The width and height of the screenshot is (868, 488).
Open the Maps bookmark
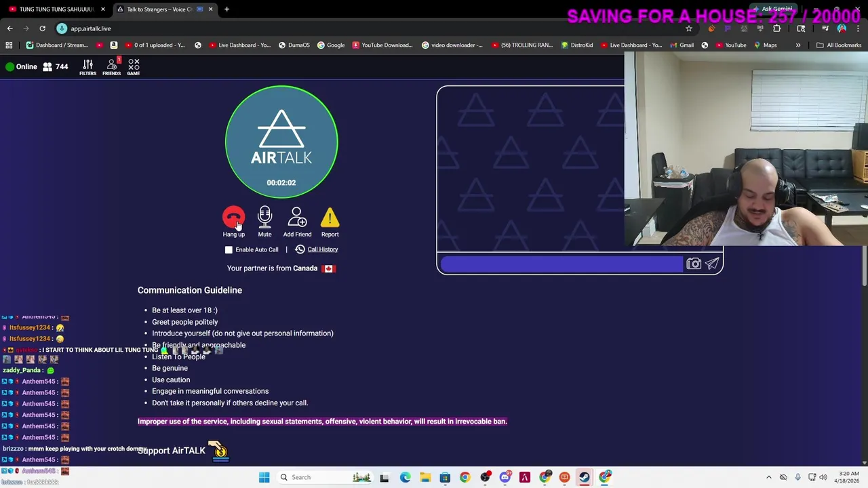coord(764,45)
